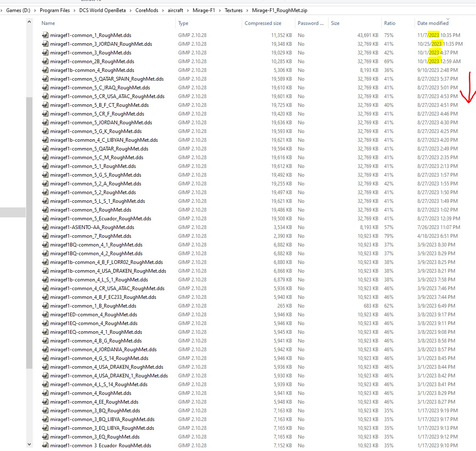Expand breadcrumb chevron after CoreMods
Screen dimensions: 476x451
coord(163,10)
